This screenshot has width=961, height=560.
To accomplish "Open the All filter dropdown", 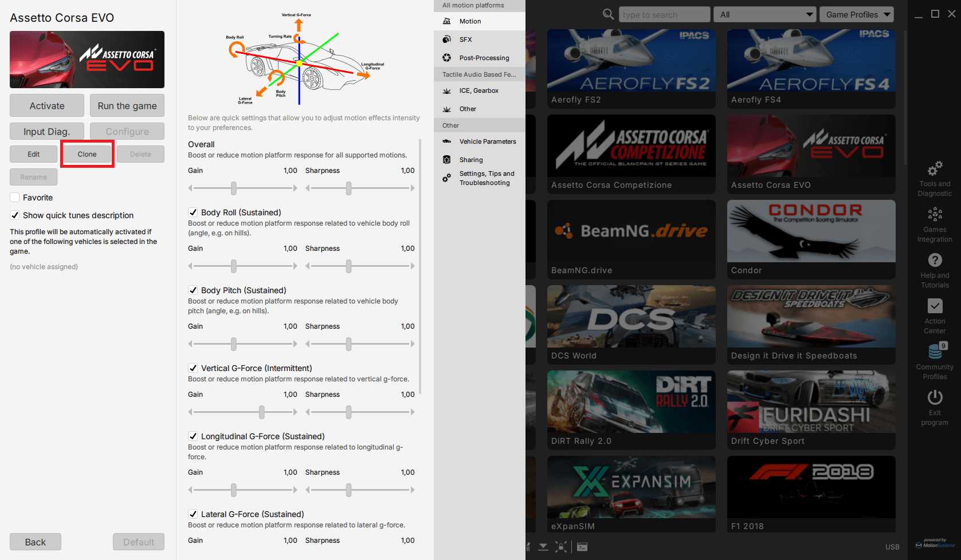I will (764, 14).
